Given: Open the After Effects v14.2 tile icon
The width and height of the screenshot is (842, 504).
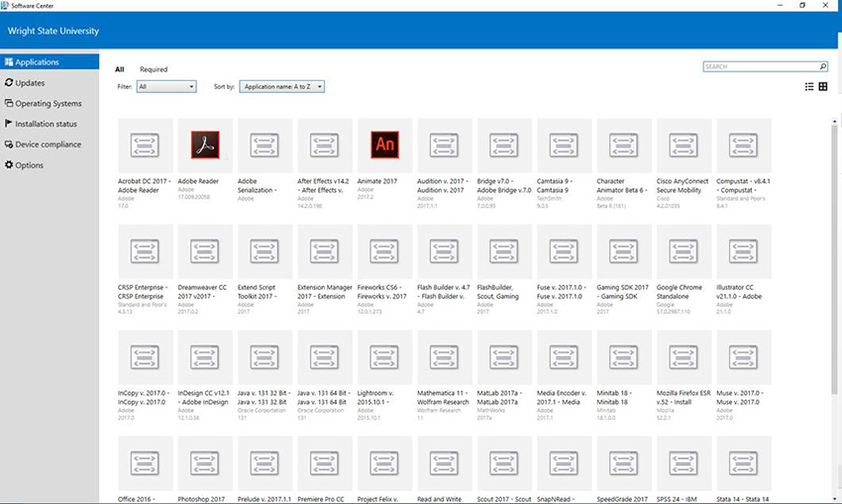Looking at the screenshot, I should [324, 146].
